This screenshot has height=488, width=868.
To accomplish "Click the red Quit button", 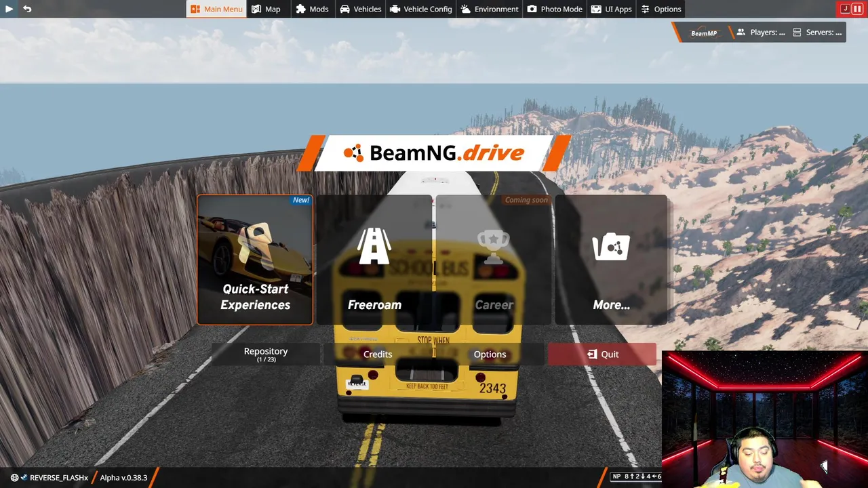I will pos(602,354).
